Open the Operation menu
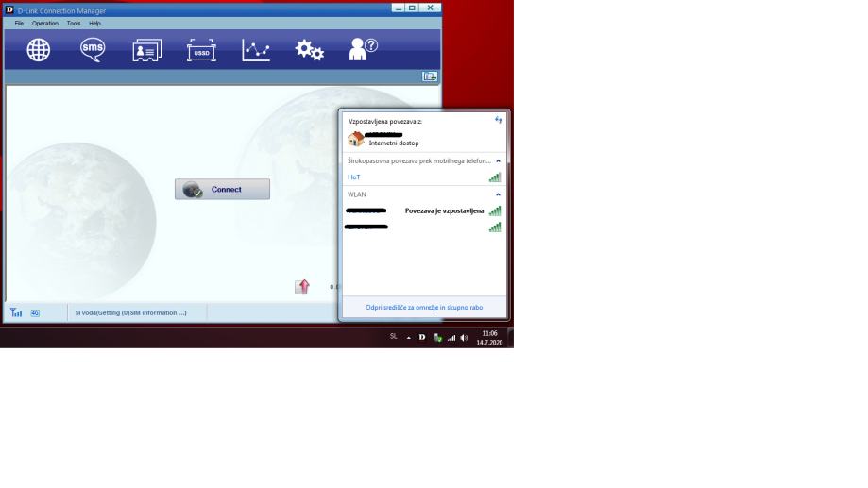The width and height of the screenshot is (868, 488). click(x=44, y=23)
